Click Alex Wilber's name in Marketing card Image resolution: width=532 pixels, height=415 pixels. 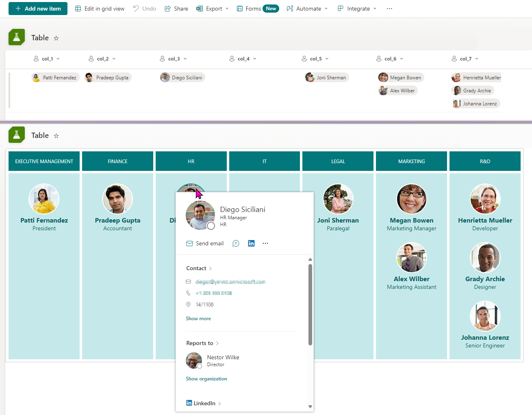(411, 279)
